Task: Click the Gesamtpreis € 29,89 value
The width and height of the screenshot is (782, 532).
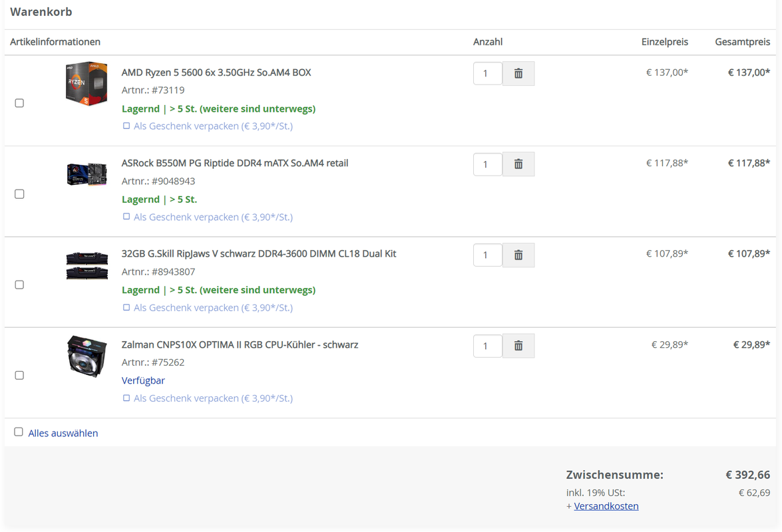Action: tap(751, 344)
